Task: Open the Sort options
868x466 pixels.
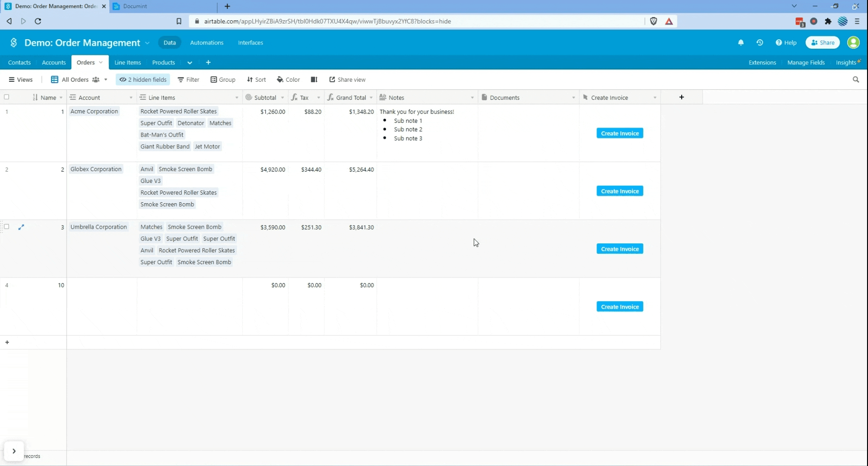Action: click(256, 79)
